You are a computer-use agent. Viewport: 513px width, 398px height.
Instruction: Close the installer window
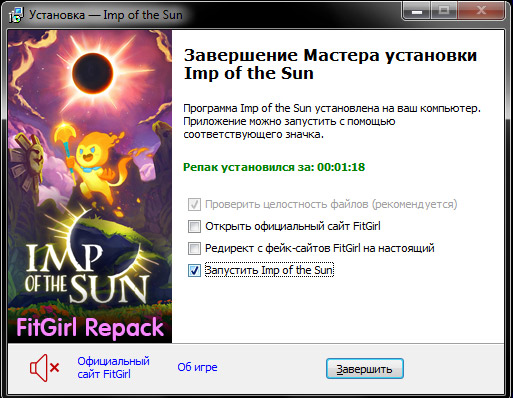coord(481,11)
